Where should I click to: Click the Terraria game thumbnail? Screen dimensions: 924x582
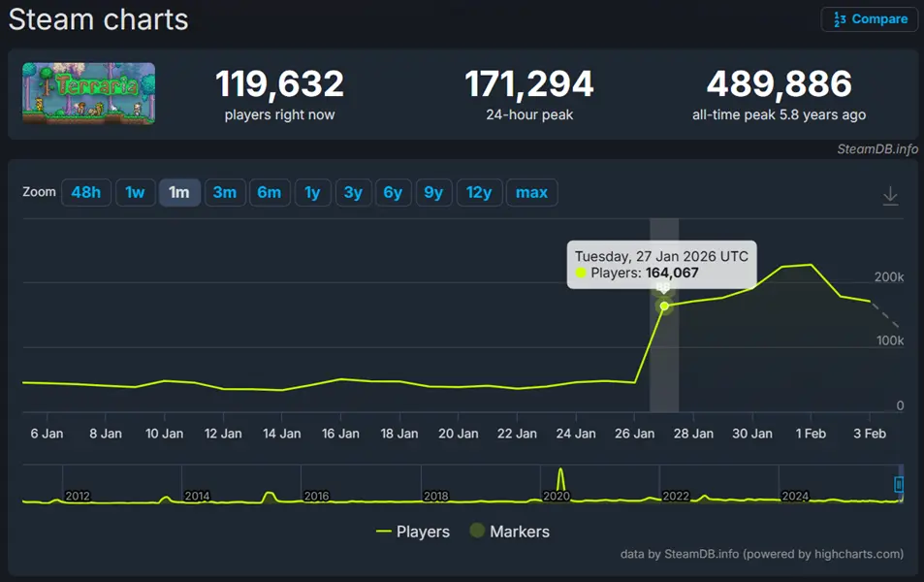coord(88,94)
